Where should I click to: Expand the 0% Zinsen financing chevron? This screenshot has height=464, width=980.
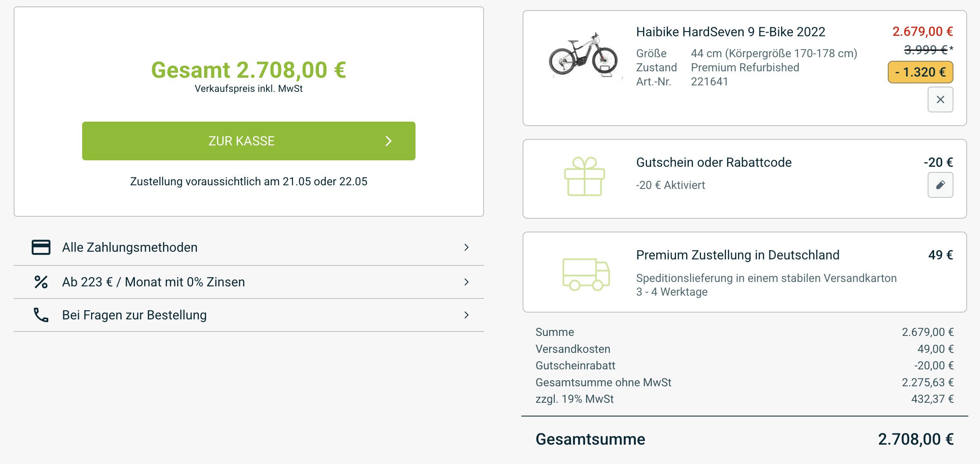point(466,282)
